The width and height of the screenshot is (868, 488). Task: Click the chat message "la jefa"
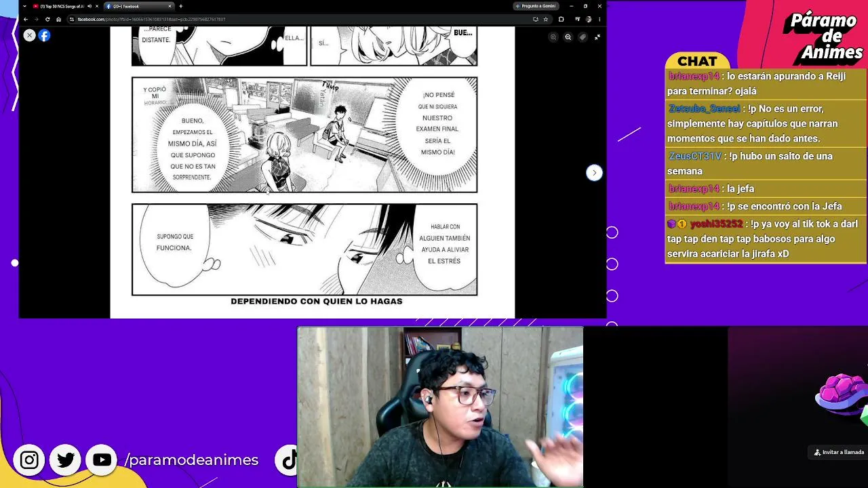[x=741, y=188]
